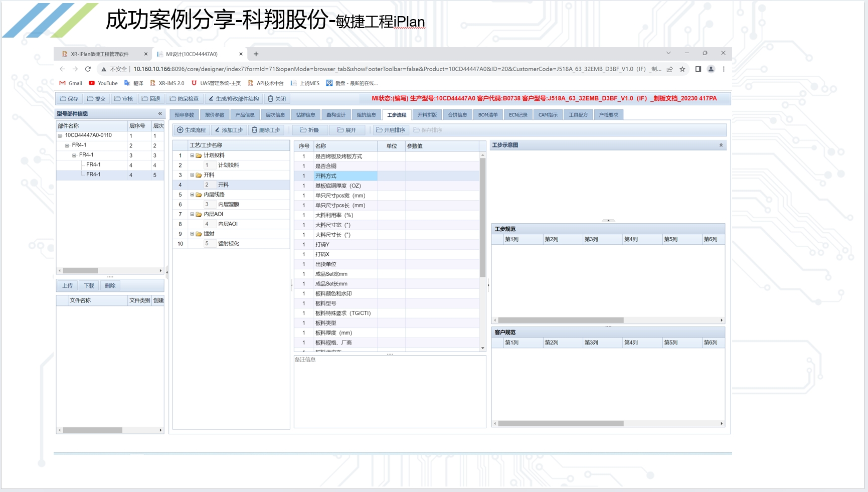Close the MI设计 browser tab
868x492 pixels.
point(241,54)
